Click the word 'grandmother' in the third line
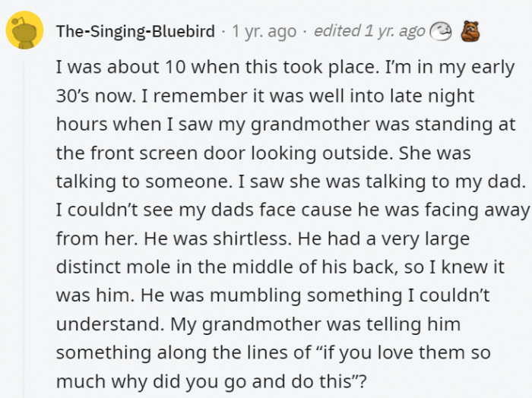Viewport: 532px width, 398px height. (310, 125)
